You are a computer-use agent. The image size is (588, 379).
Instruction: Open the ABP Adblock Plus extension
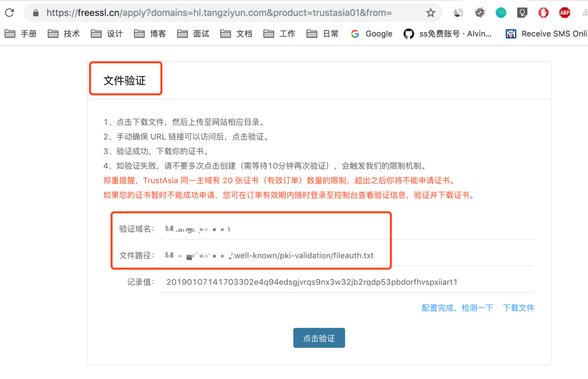564,12
